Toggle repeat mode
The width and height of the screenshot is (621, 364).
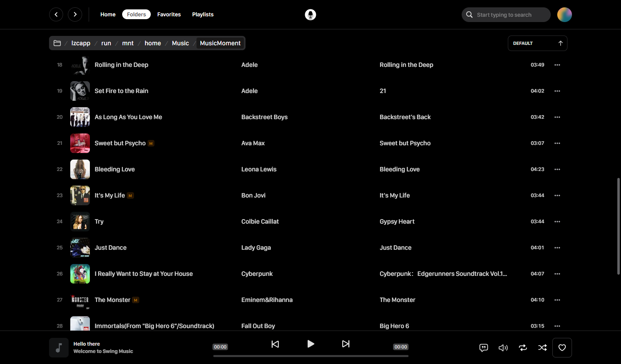click(523, 348)
